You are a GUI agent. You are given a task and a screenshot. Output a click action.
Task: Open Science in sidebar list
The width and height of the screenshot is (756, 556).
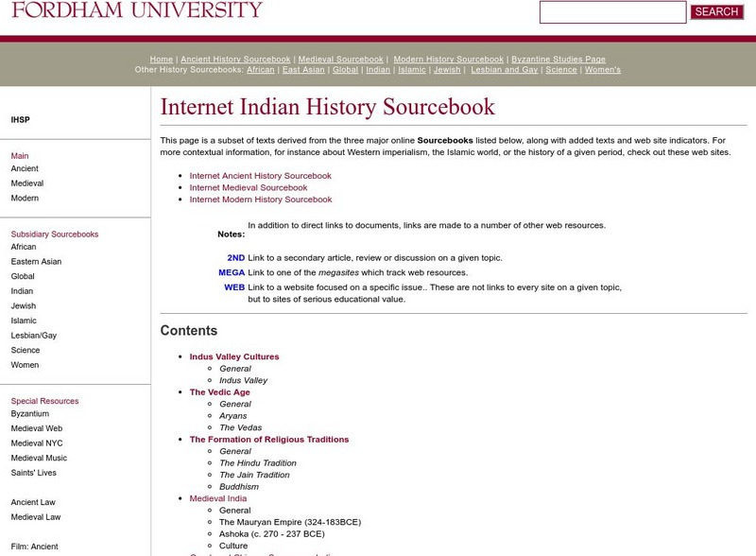click(x=26, y=350)
